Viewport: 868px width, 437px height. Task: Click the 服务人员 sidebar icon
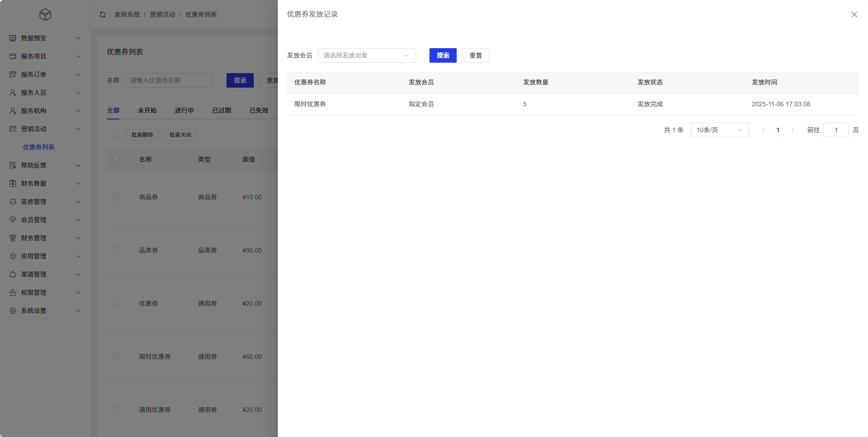(12, 92)
